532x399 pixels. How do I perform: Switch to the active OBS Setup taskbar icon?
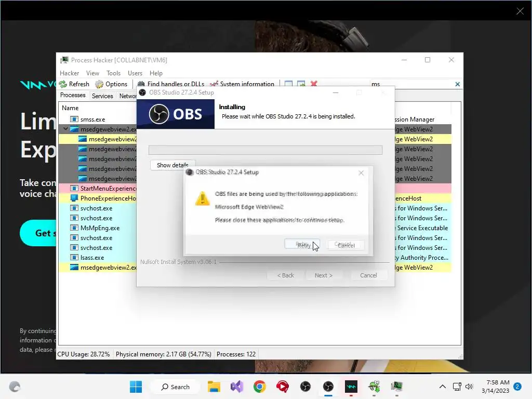click(328, 387)
